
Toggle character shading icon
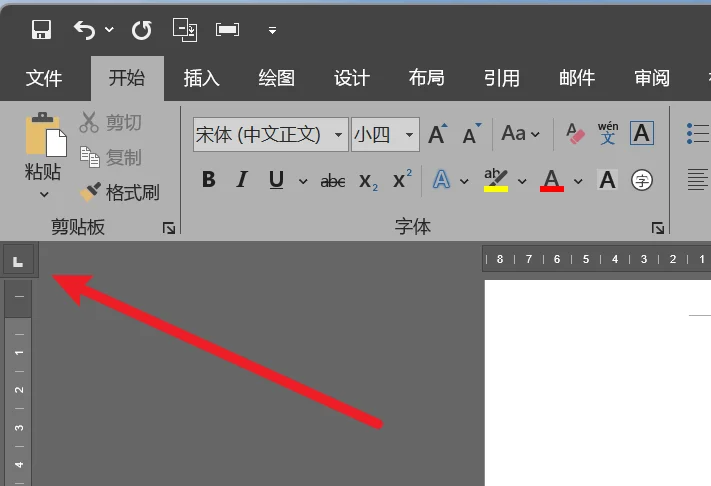pyautogui.click(x=607, y=180)
